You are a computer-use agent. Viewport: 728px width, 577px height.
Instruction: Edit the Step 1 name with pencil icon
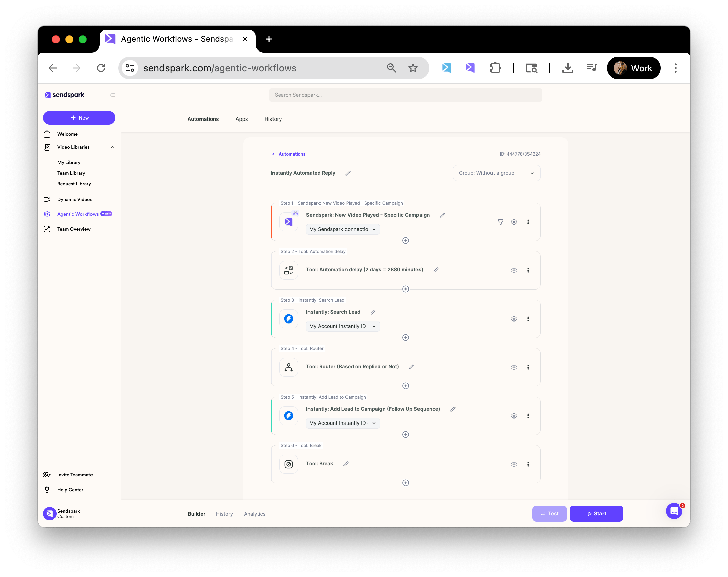pos(442,215)
